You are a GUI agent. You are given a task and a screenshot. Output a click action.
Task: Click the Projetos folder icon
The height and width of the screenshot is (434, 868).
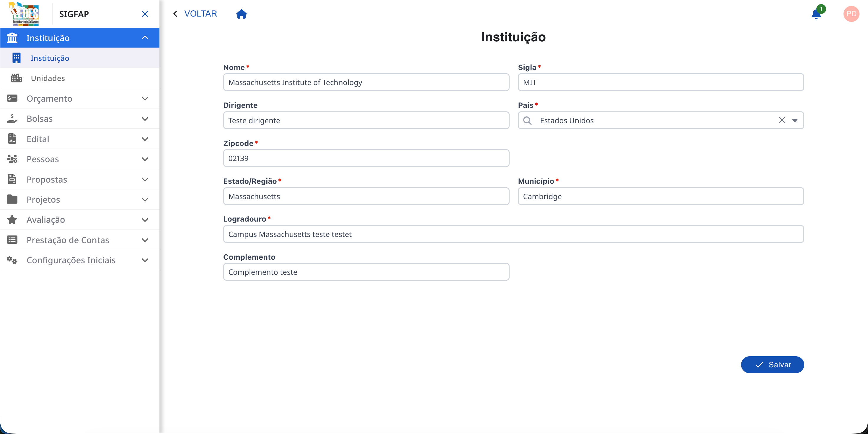(x=12, y=199)
